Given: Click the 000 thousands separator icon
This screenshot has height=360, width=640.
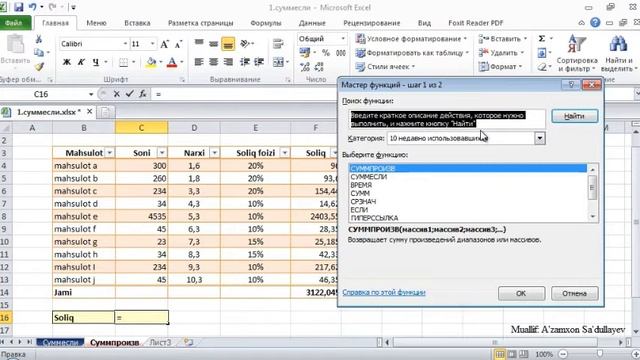Looking at the screenshot, I should (341, 53).
